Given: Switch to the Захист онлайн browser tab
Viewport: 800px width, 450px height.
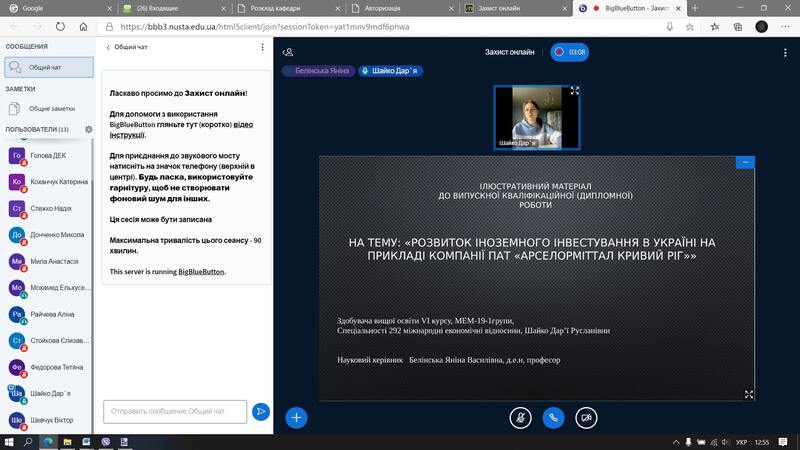Looking at the screenshot, I should click(x=515, y=8).
